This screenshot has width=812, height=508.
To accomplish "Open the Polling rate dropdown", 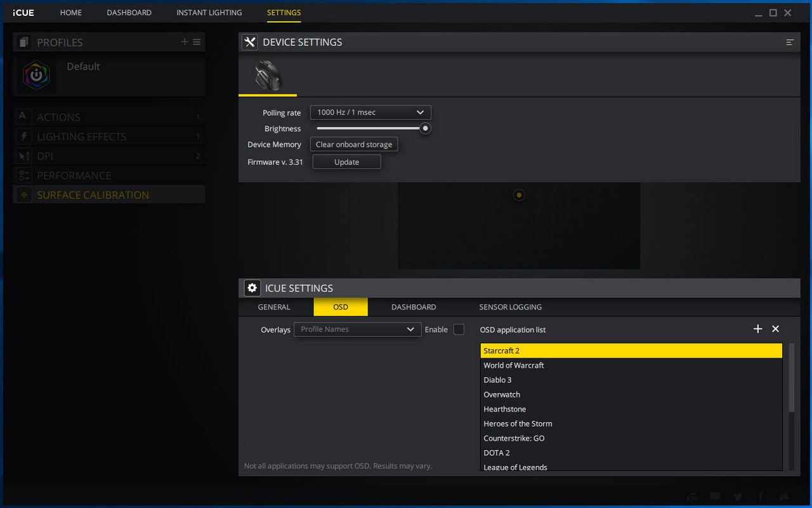I will coord(370,112).
